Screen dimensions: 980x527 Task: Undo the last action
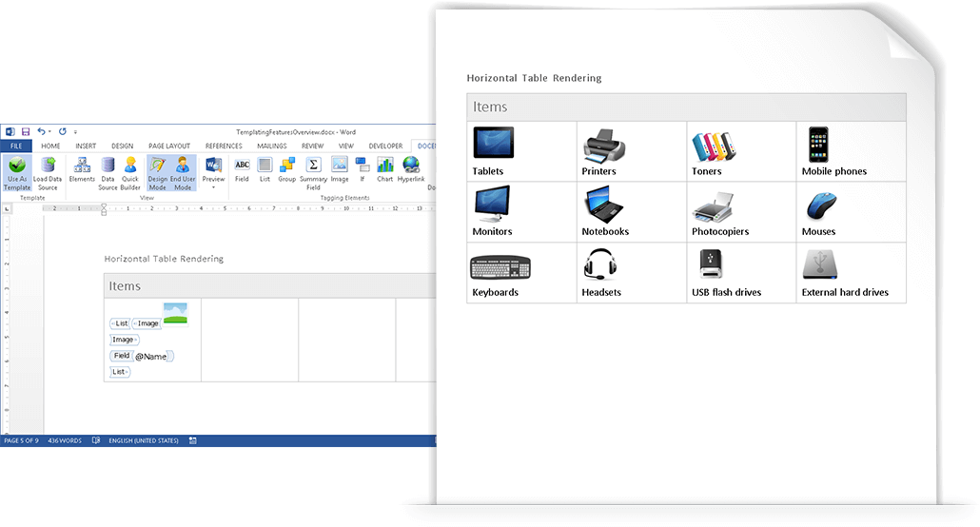click(x=41, y=131)
